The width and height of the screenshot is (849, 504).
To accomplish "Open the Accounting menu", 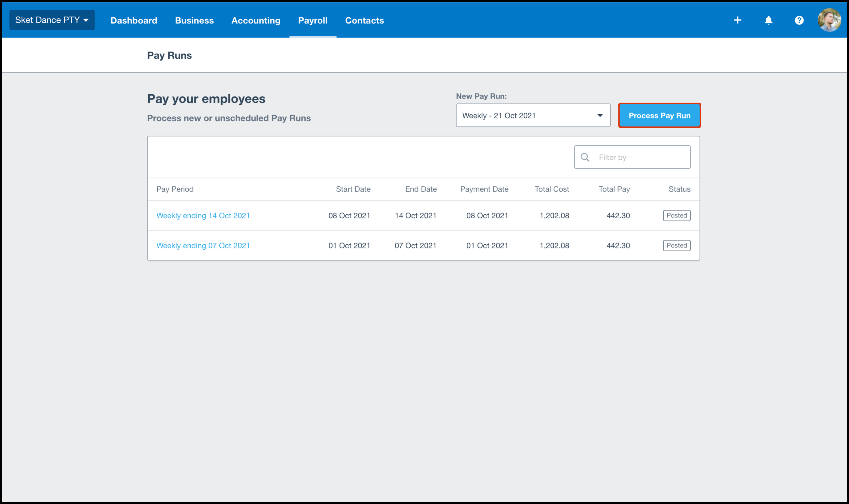I will click(255, 20).
